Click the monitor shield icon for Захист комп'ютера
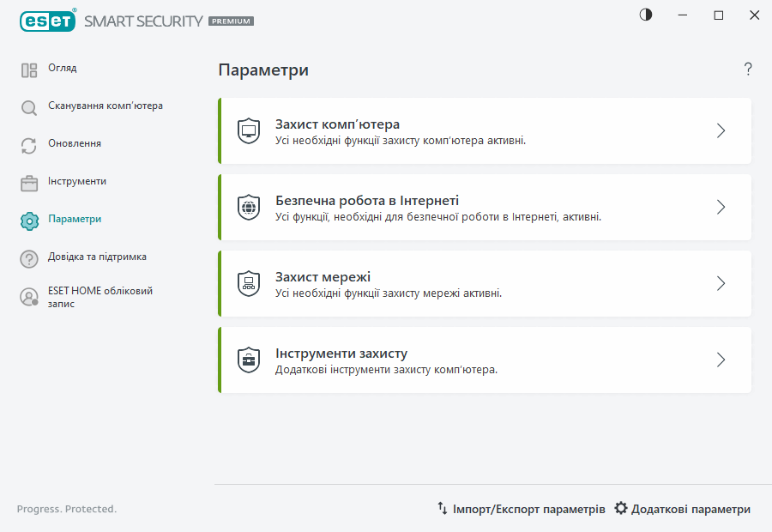The width and height of the screenshot is (772, 532). [249, 130]
